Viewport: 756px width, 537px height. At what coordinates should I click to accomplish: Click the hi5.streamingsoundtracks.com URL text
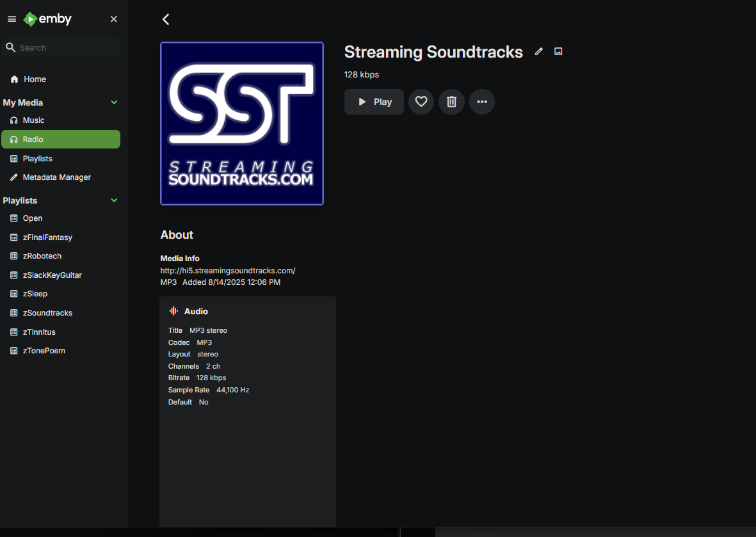tap(228, 271)
